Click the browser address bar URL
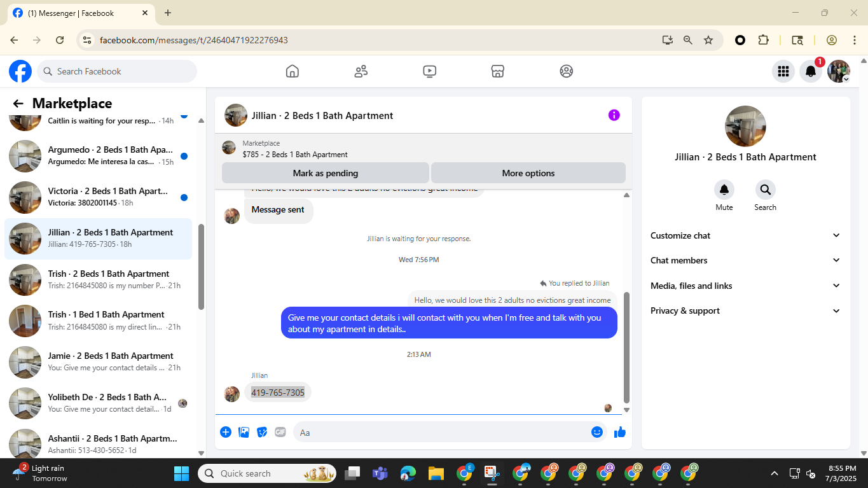868x488 pixels. 194,40
